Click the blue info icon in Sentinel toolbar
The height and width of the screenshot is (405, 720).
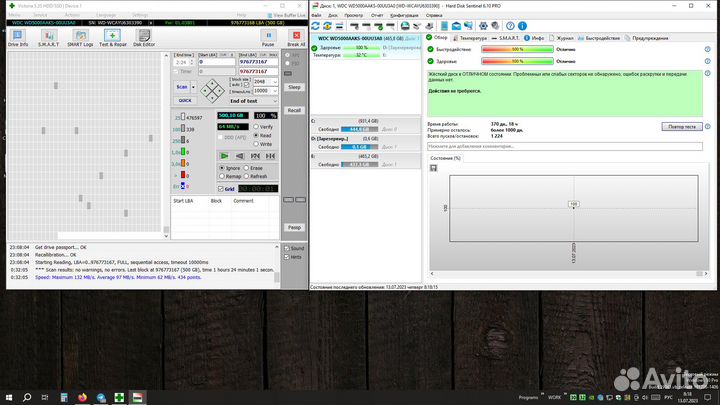click(x=522, y=26)
